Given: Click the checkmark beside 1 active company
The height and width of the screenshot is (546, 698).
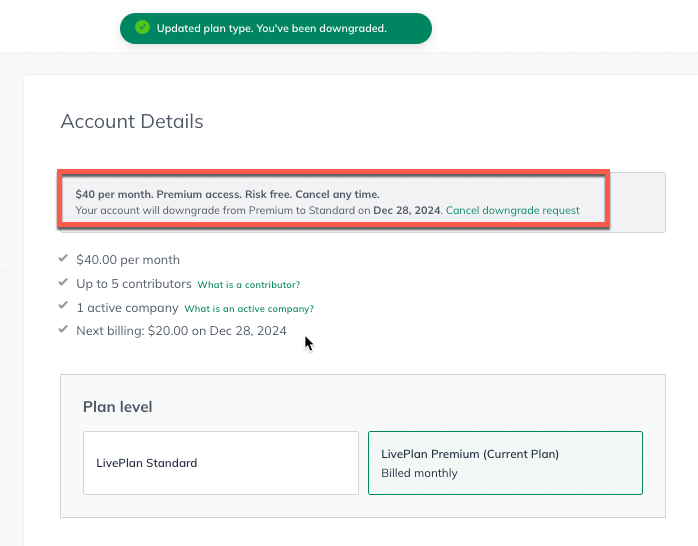Looking at the screenshot, I should (63, 305).
